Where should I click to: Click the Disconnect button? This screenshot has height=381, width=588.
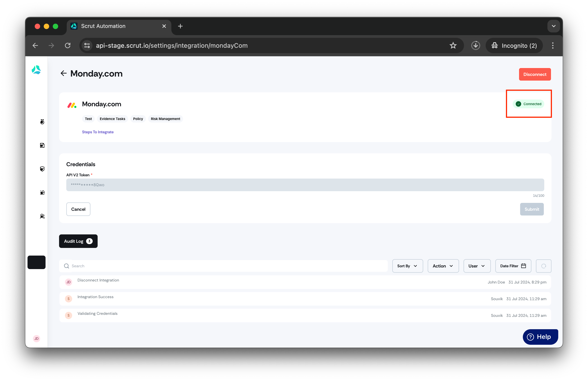pyautogui.click(x=535, y=74)
